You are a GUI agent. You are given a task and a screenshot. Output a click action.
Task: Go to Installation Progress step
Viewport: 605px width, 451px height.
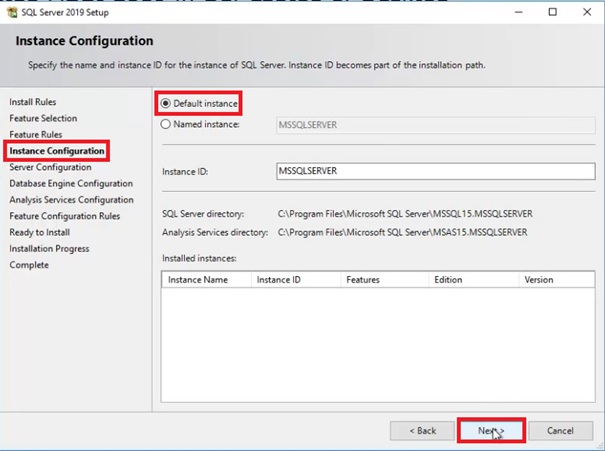point(49,248)
